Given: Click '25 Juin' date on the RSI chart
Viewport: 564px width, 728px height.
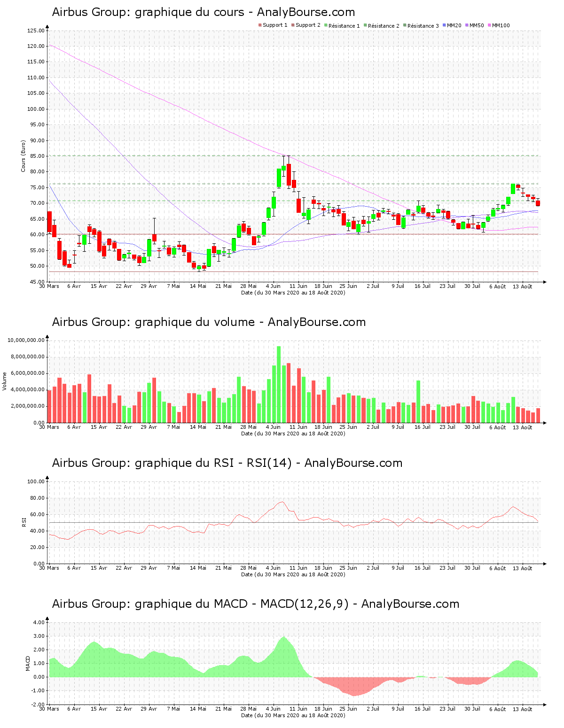Looking at the screenshot, I should [x=348, y=568].
